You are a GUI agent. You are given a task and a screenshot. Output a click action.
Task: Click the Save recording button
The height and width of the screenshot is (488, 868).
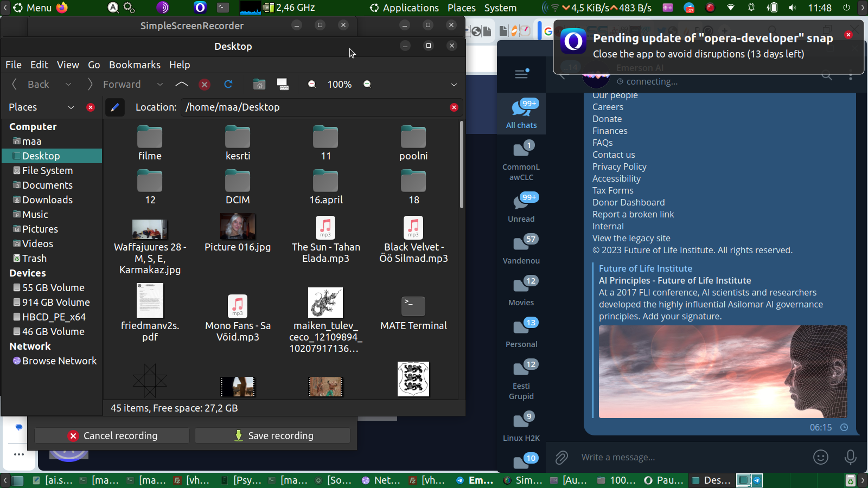(273, 435)
